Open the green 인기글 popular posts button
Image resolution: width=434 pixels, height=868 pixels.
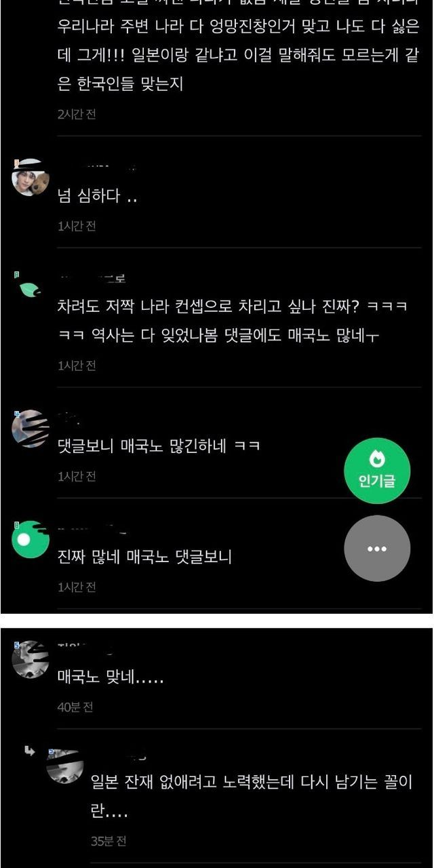377,471
